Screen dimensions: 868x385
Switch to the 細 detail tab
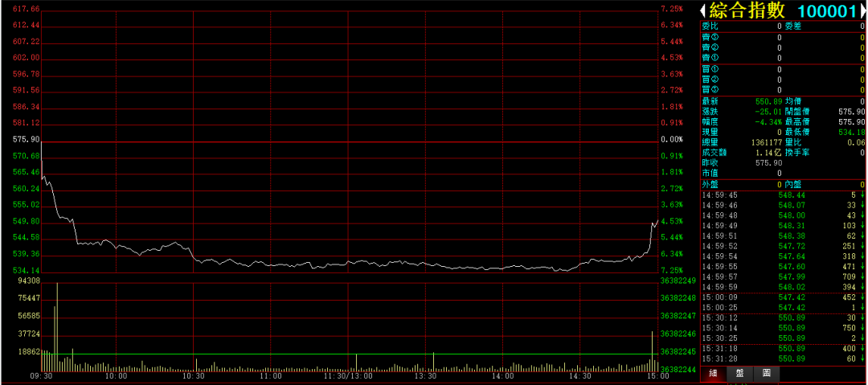pos(714,374)
